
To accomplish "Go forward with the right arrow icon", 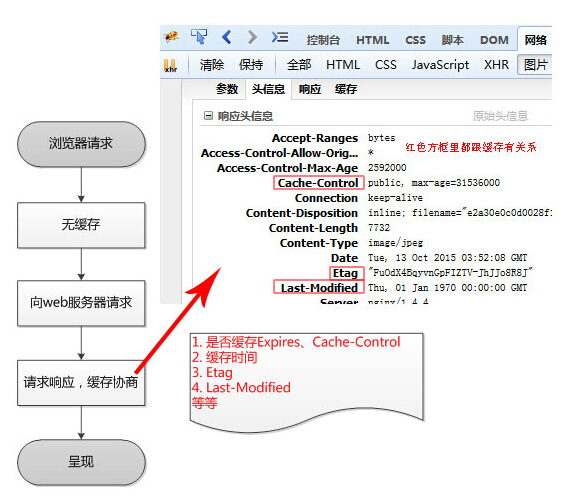I will click(x=252, y=37).
